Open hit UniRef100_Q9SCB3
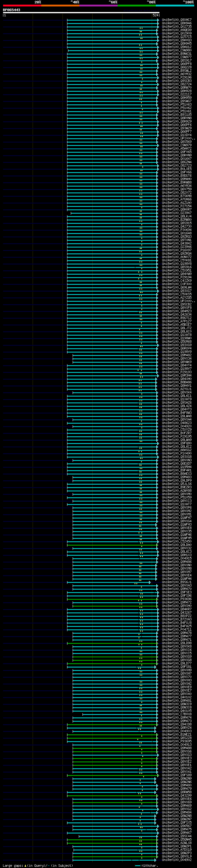The image size is (197, 868). 177,81
